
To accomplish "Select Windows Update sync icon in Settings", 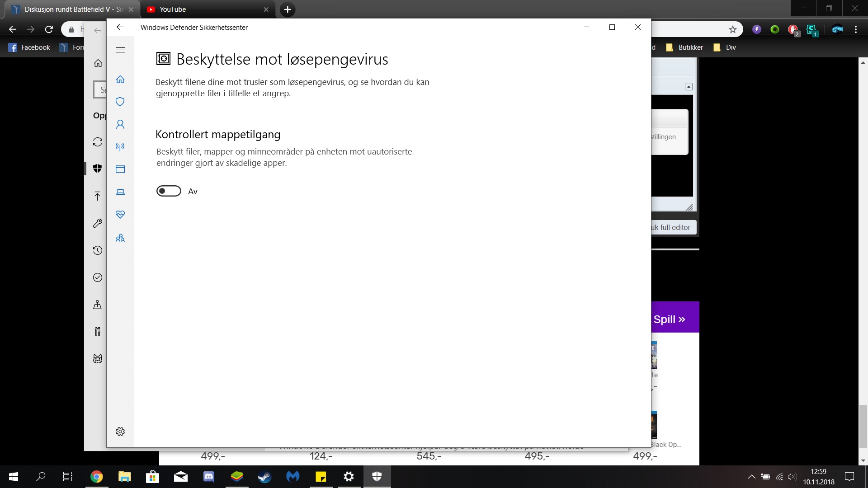I will click(x=98, y=142).
